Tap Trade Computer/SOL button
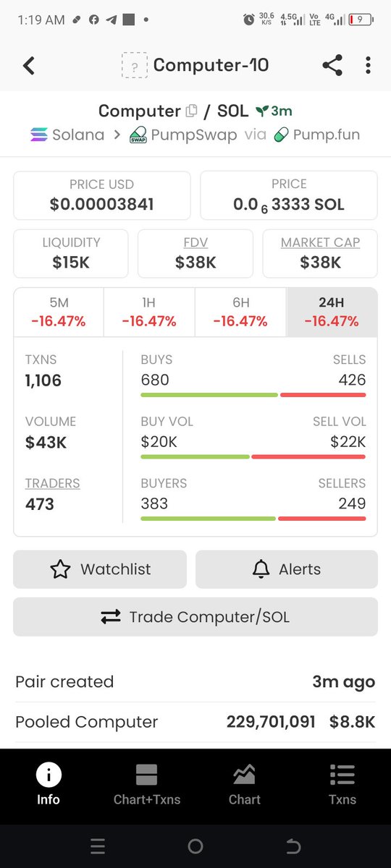The height and width of the screenshot is (868, 391). [195, 617]
